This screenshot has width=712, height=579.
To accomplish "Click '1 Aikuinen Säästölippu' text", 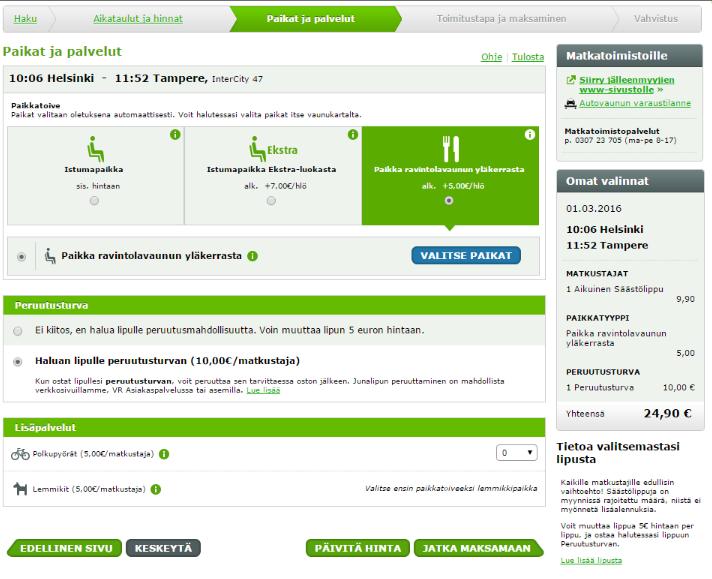I will pos(614,289).
